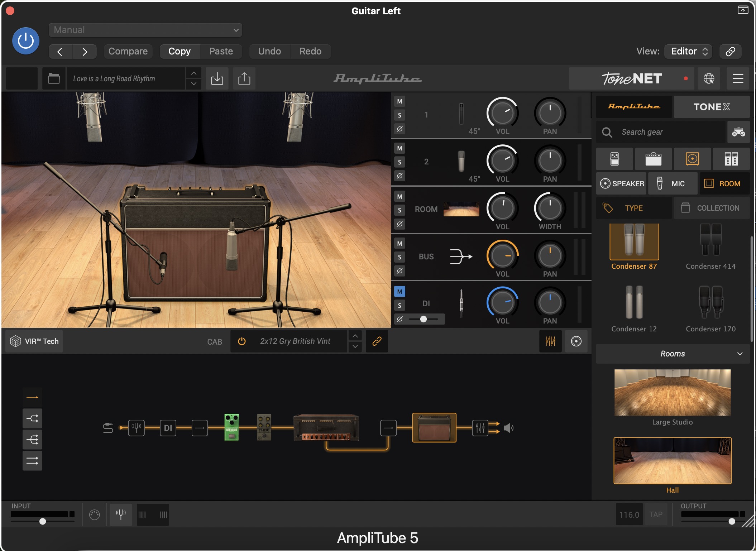The width and height of the screenshot is (756, 551).
Task: Click the mixer block in chain
Action: (x=480, y=428)
